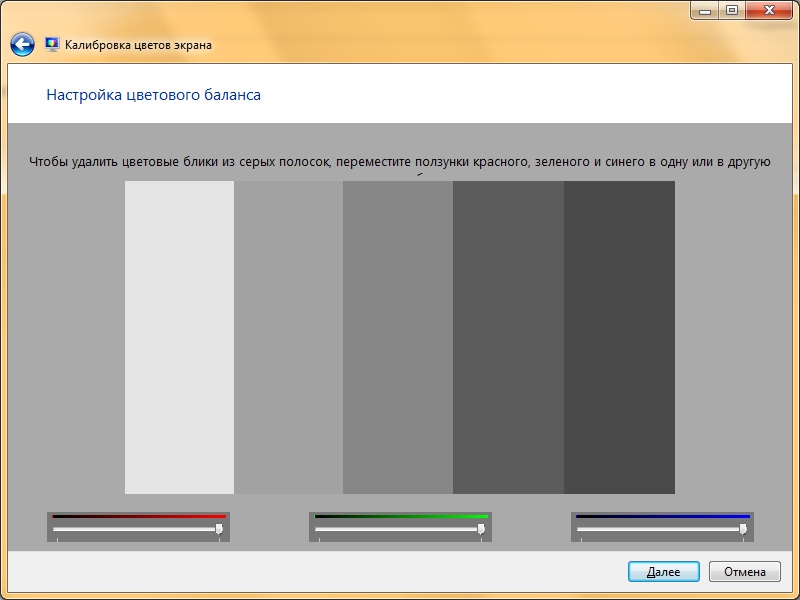Viewport: 800px width, 600px height.
Task: Select the middle gray stripe
Action: click(x=397, y=337)
